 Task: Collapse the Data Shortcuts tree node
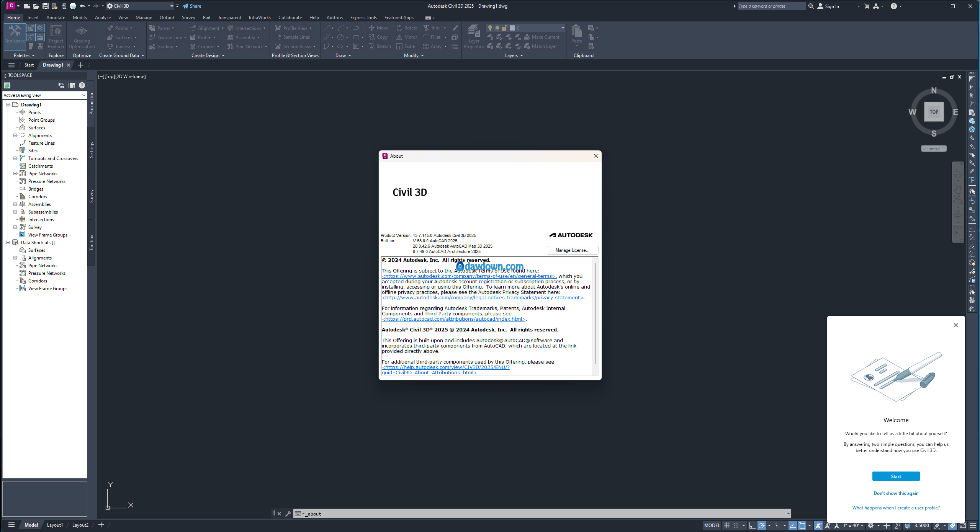8,243
